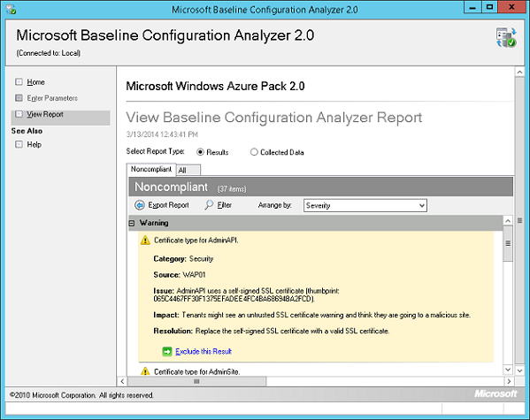Click the Certificate type for AdminAPI title

coord(196,241)
